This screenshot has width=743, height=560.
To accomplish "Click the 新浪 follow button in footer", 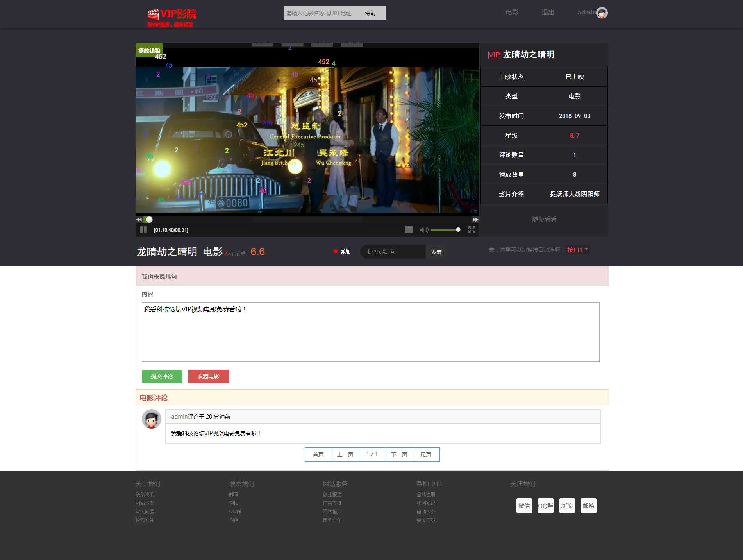I will [x=567, y=506].
